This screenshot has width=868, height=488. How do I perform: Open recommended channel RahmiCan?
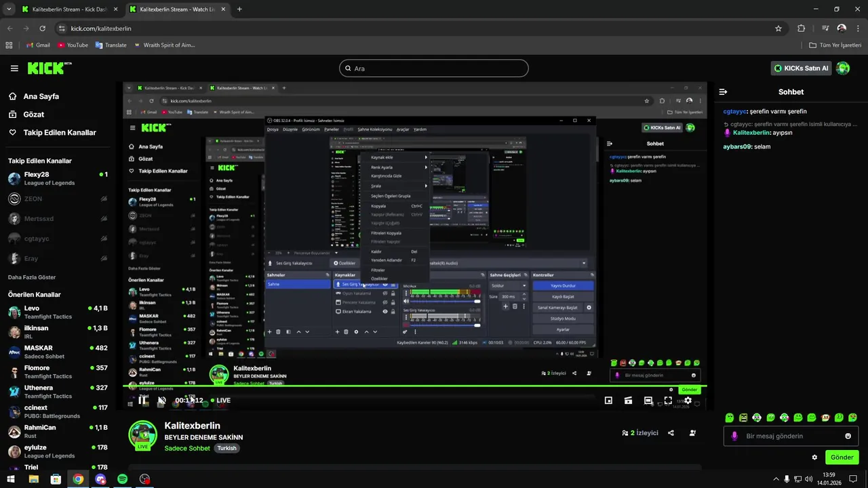(x=58, y=432)
